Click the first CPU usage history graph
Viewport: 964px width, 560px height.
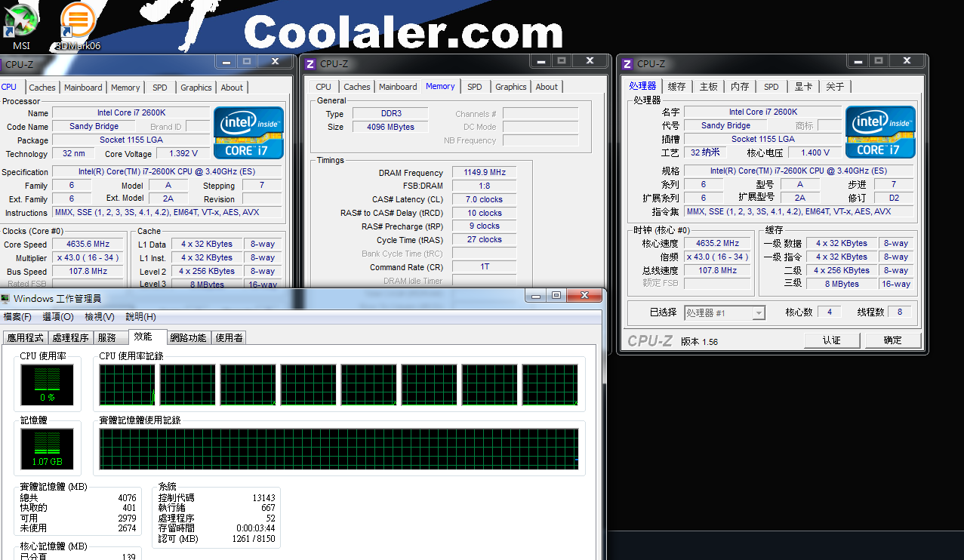127,385
